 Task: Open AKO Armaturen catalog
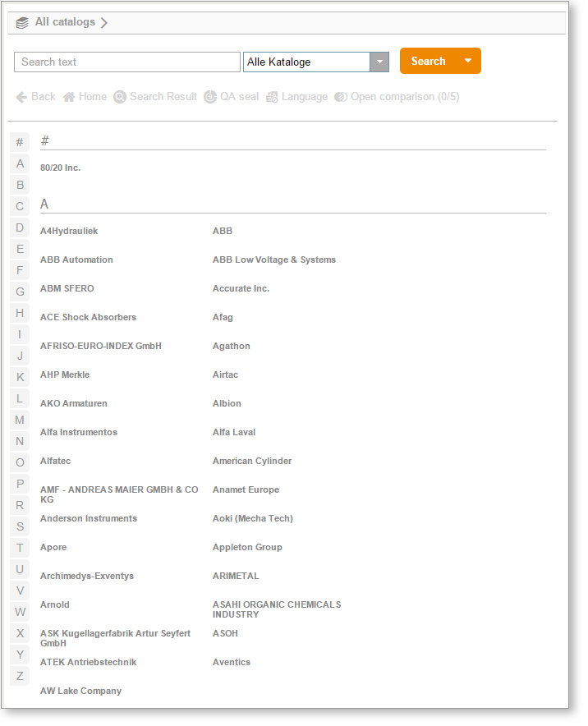pos(74,403)
